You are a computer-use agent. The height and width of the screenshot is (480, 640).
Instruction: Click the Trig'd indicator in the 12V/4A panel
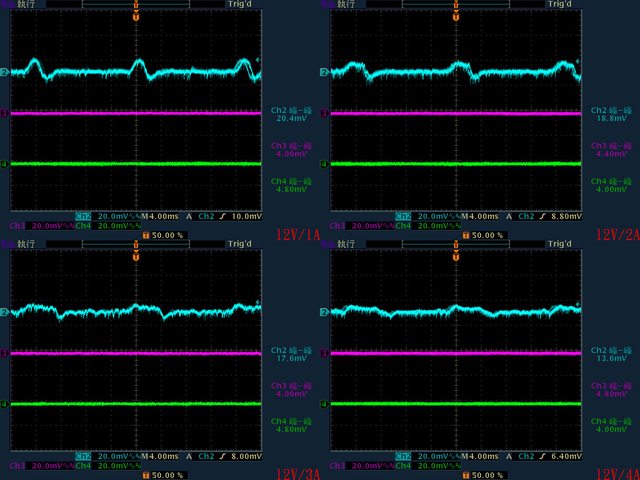point(560,244)
